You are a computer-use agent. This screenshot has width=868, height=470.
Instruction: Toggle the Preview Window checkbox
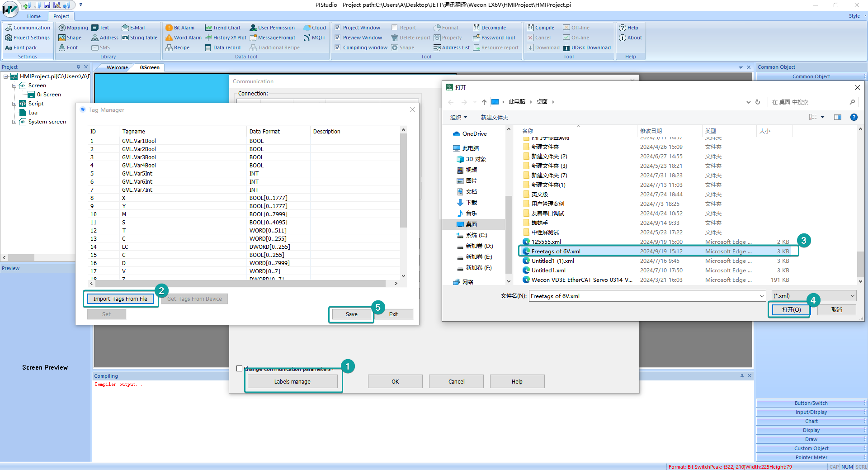[x=337, y=38]
